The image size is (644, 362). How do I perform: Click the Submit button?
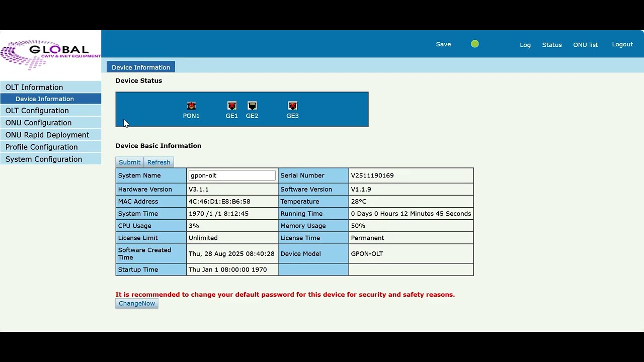[x=130, y=162]
